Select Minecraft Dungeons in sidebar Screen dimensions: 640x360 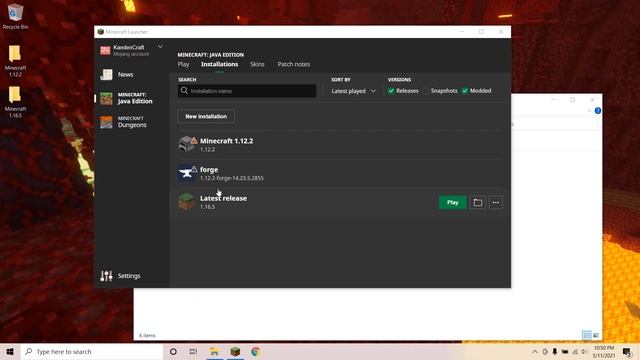tap(132, 122)
